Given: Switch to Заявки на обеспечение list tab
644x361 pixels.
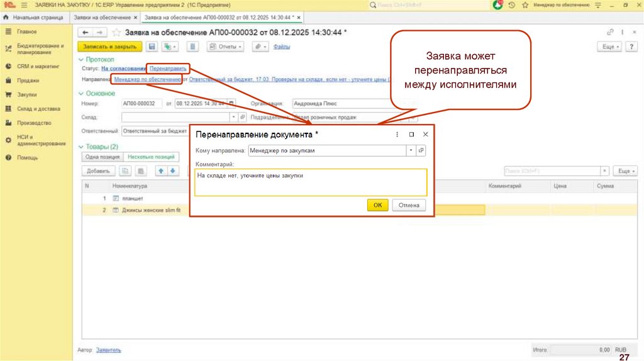Looking at the screenshot, I should 103,18.
